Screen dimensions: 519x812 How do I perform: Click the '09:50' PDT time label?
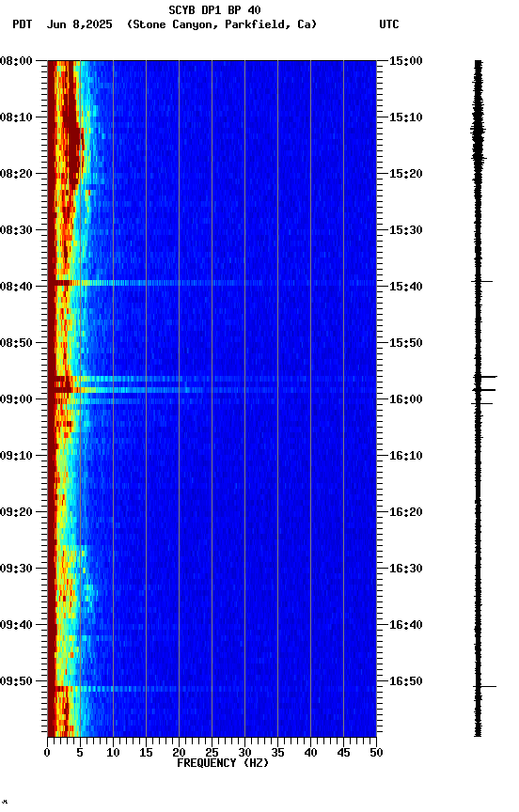(16, 681)
